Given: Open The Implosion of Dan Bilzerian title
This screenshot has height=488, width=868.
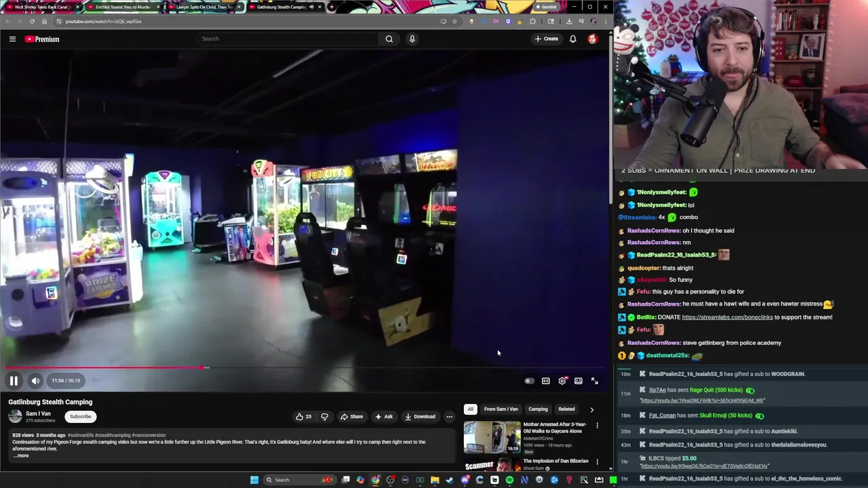Looking at the screenshot, I should (555, 461).
